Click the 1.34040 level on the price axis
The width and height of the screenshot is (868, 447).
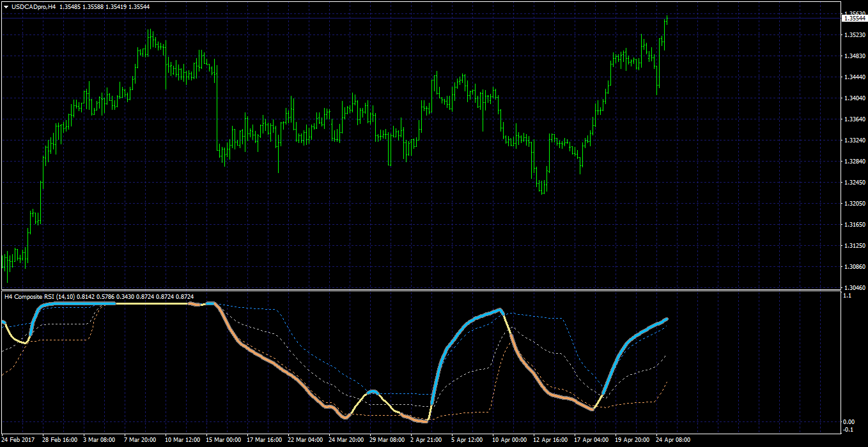click(854, 98)
